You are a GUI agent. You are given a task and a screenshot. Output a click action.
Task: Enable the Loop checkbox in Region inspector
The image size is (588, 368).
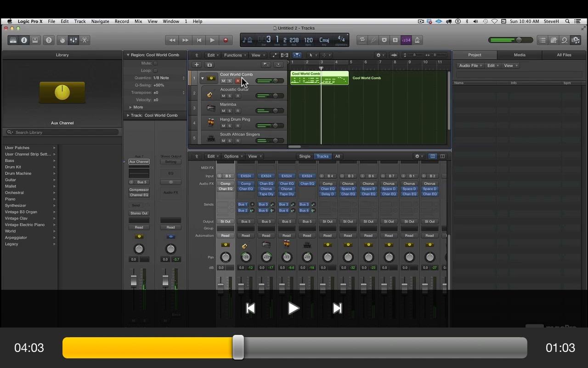pyautogui.click(x=155, y=70)
